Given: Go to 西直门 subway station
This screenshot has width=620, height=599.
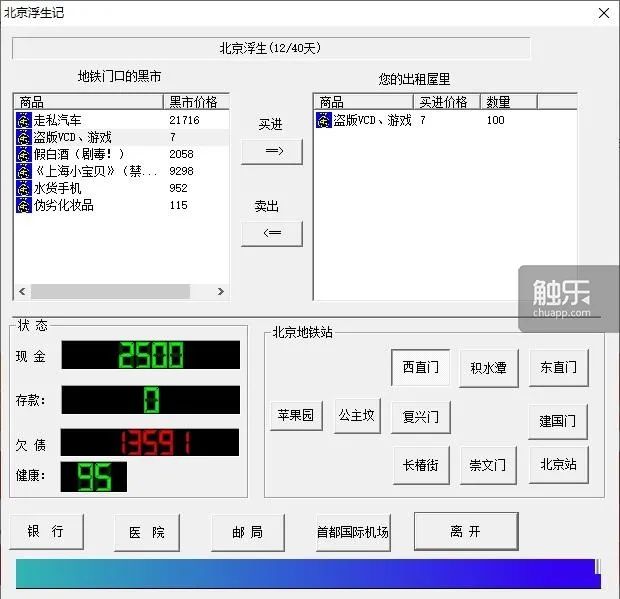Looking at the screenshot, I should point(420,367).
